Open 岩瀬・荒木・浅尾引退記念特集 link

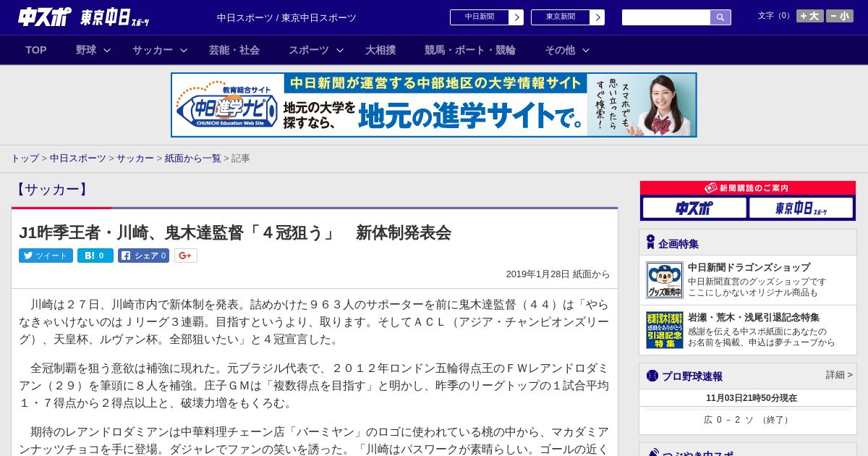tap(754, 317)
